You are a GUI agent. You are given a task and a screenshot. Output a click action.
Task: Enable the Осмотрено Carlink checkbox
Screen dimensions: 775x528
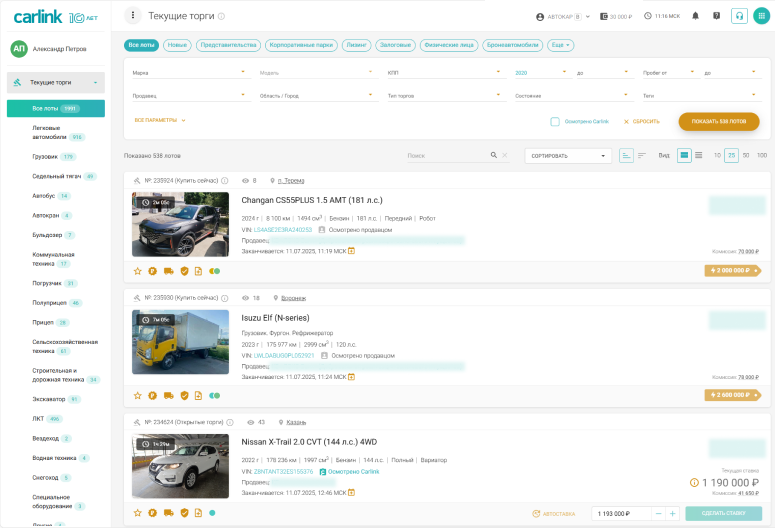pyautogui.click(x=555, y=121)
